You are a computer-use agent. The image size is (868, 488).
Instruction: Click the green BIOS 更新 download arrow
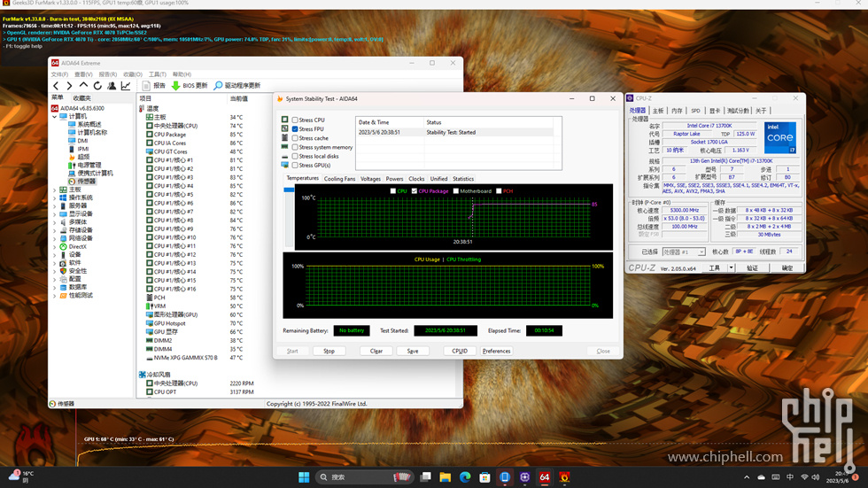click(175, 86)
